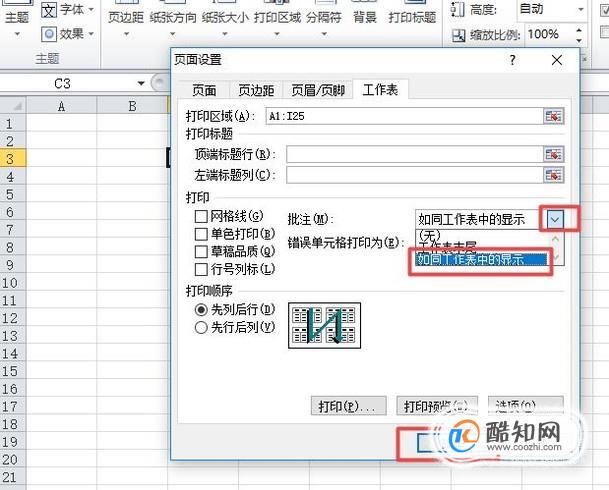This screenshot has height=490, width=609.
Task: Click the 顶端标题行 input field
Action: tap(414, 155)
